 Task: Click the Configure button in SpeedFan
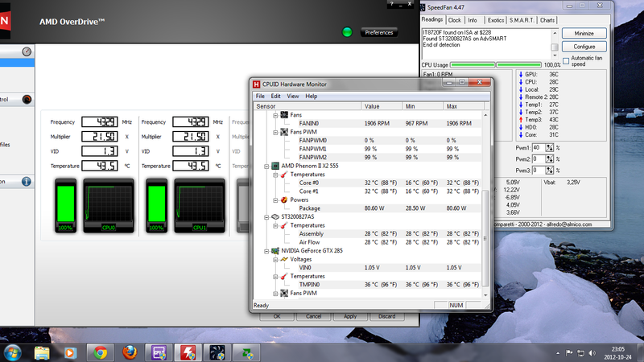pyautogui.click(x=584, y=47)
